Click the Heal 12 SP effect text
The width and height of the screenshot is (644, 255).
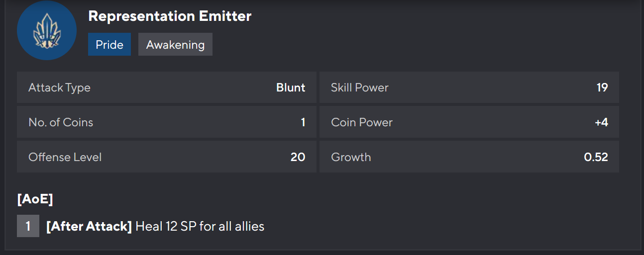pos(200,227)
